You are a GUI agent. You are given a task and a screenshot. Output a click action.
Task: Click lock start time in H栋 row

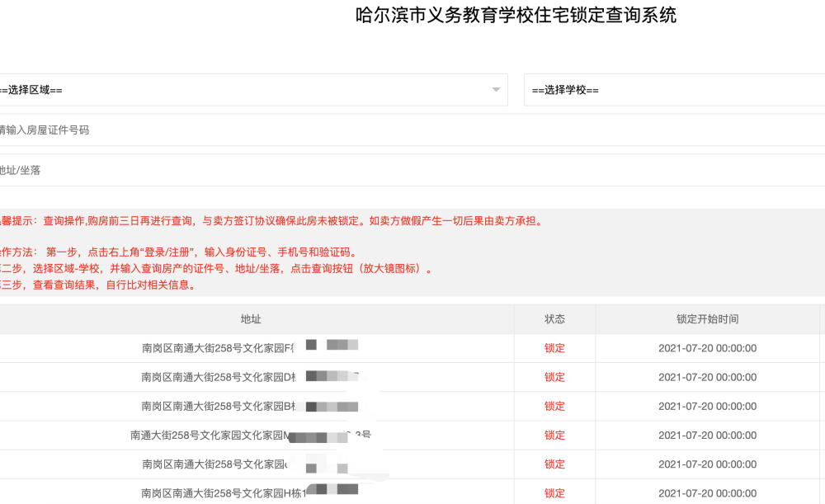[x=707, y=493]
